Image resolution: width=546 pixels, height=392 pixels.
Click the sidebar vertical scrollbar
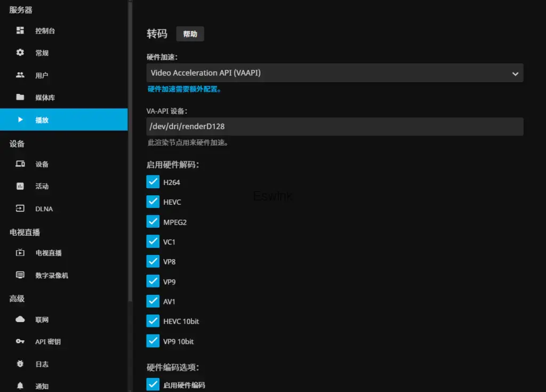point(130,160)
